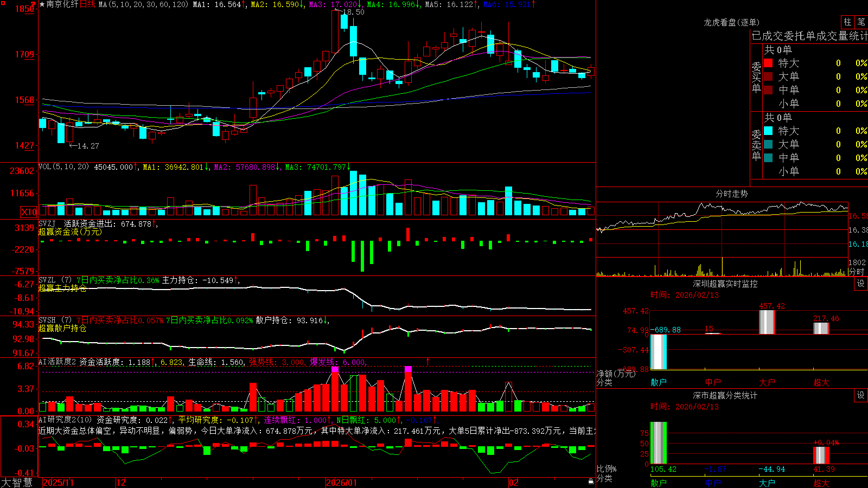Screen dimensions: 868x488
Task: Click the 分时走势 panel title
Action: (731, 194)
